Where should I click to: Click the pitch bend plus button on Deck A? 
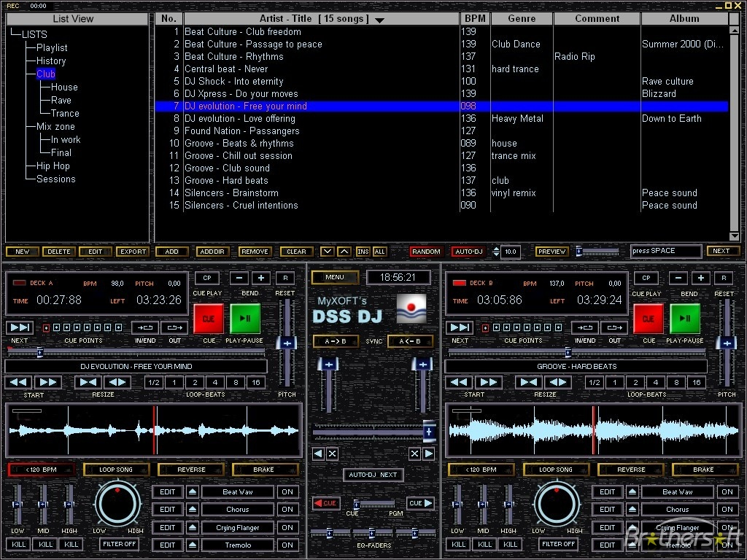(261, 278)
